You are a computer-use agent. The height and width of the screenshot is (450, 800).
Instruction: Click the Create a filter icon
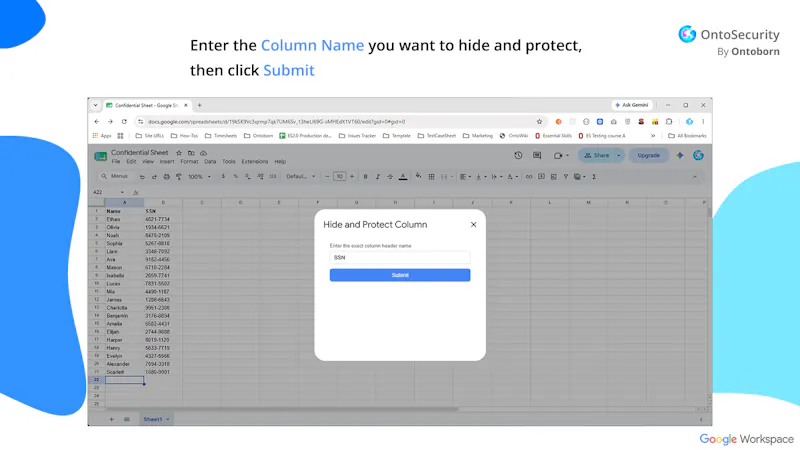(x=566, y=177)
